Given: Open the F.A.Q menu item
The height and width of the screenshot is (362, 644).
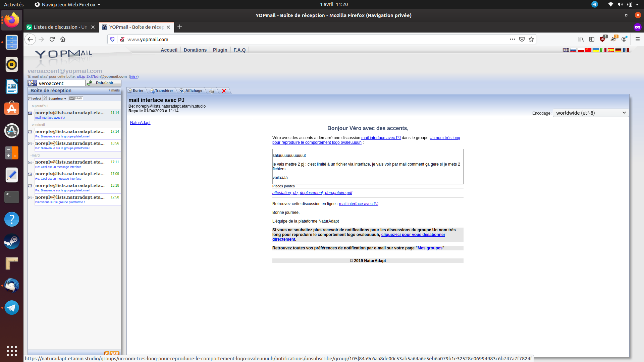Looking at the screenshot, I should point(239,50).
